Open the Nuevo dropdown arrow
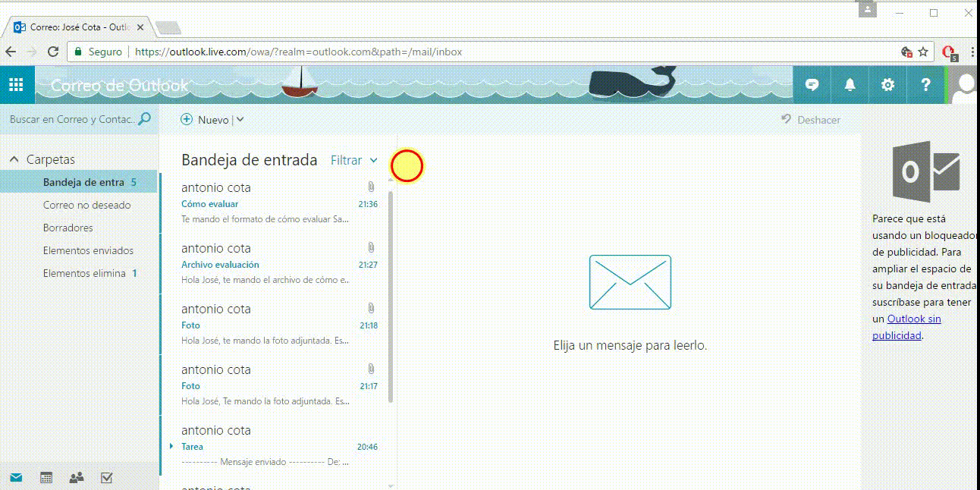980x490 pixels. pyautogui.click(x=240, y=120)
